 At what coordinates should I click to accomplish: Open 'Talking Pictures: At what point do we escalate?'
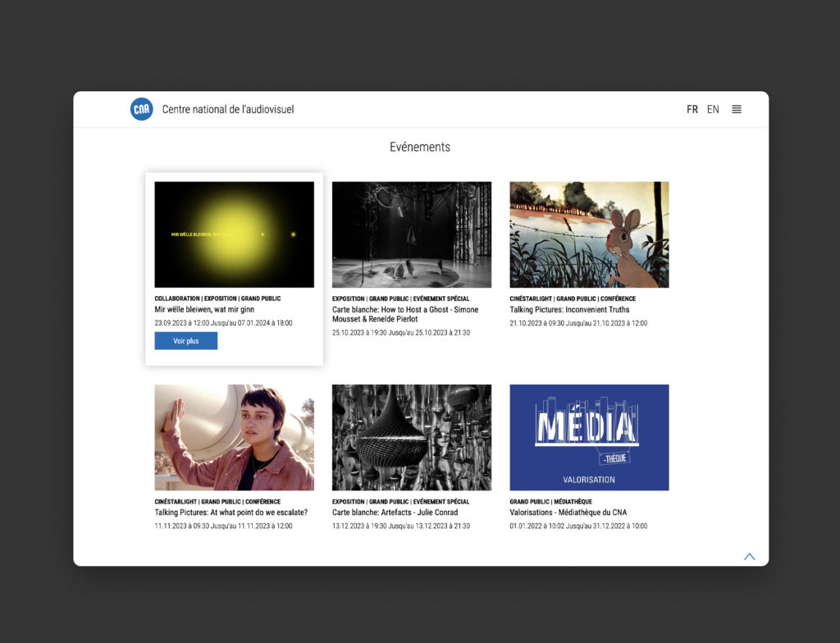pos(231,513)
